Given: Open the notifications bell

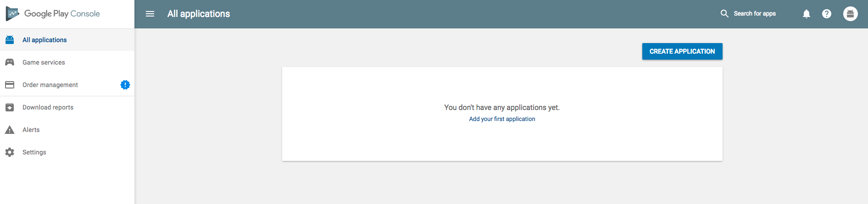Looking at the screenshot, I should tap(806, 14).
